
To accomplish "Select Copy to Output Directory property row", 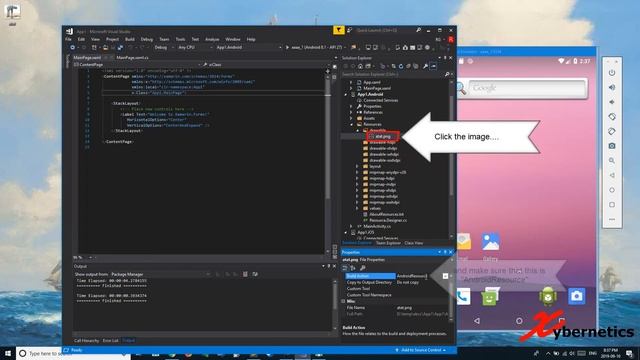I will pyautogui.click(x=396, y=282).
